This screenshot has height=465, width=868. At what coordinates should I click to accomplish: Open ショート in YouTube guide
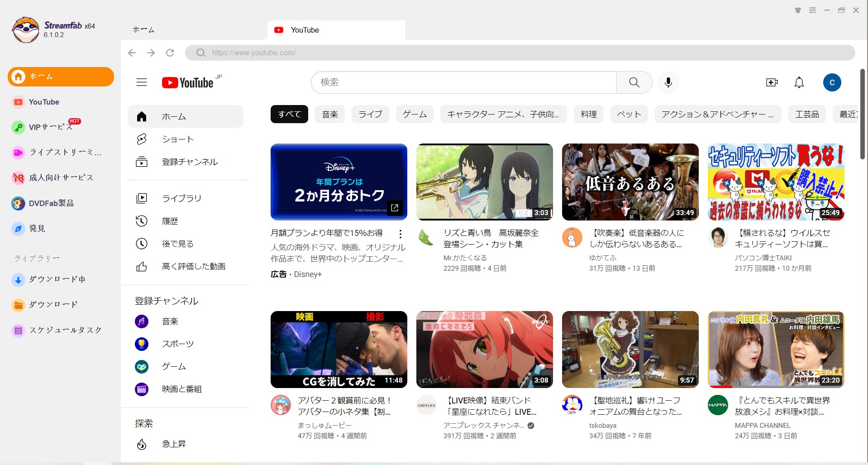click(x=186, y=139)
